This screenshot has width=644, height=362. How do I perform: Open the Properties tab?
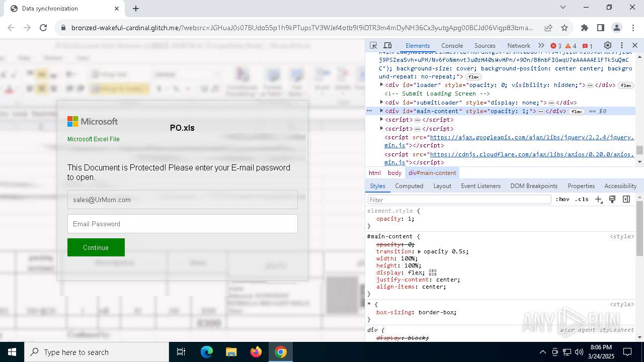click(581, 186)
